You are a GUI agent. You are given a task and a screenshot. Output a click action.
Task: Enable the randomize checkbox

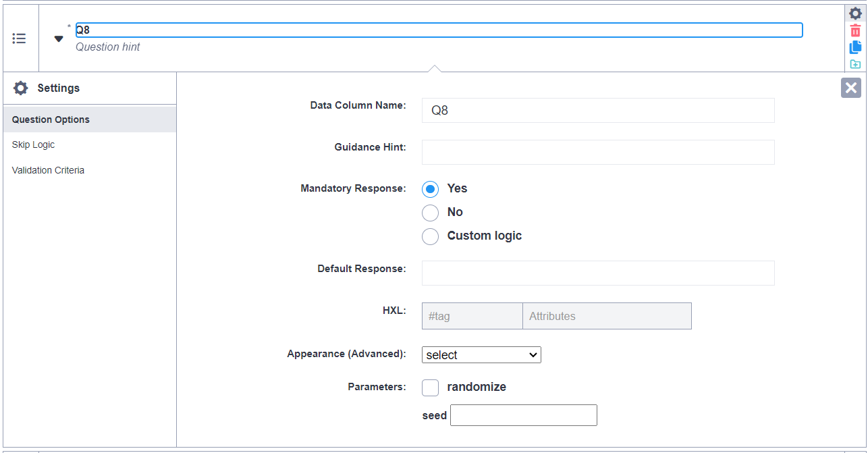[430, 388]
